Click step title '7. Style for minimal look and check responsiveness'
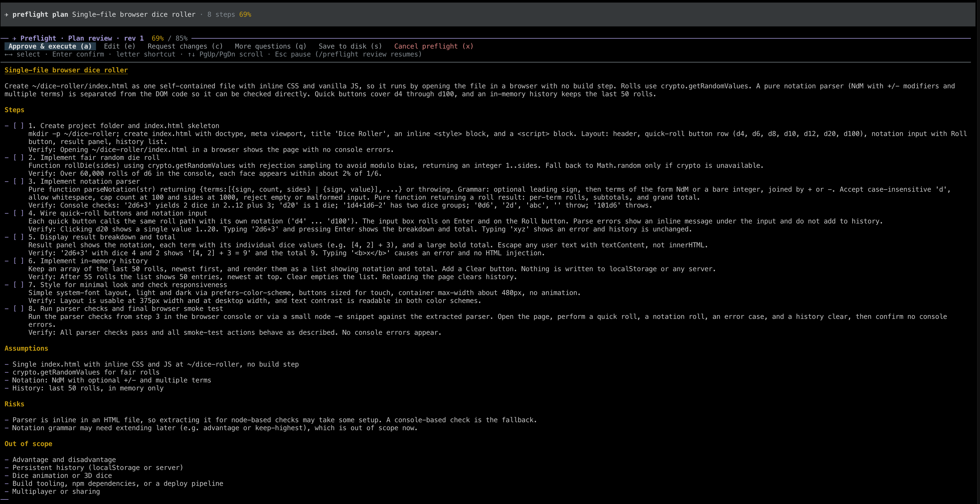The width and height of the screenshot is (980, 504). 128,285
